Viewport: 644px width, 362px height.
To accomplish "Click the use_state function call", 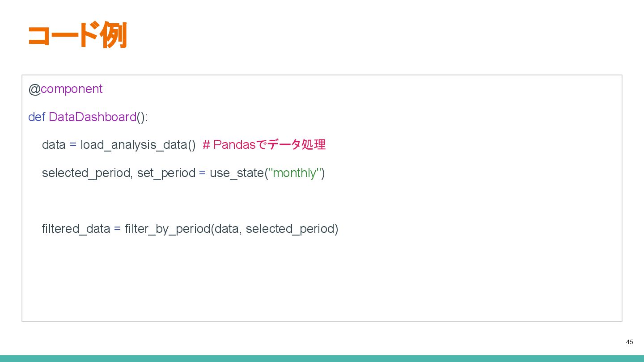I will (237, 173).
